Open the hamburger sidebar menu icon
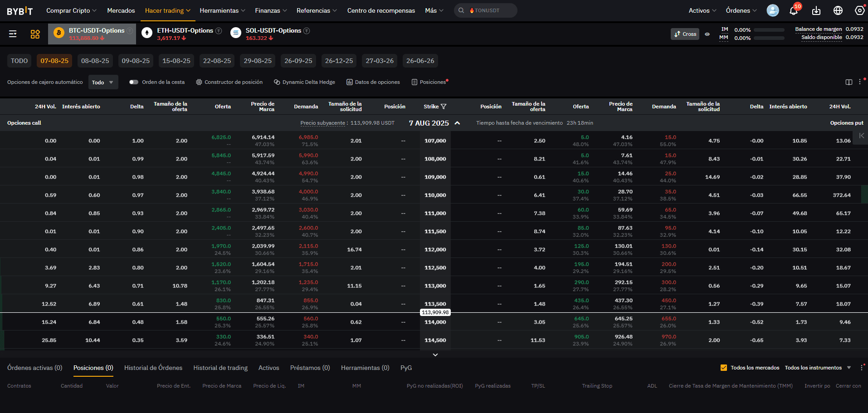The width and height of the screenshot is (868, 413). [13, 34]
